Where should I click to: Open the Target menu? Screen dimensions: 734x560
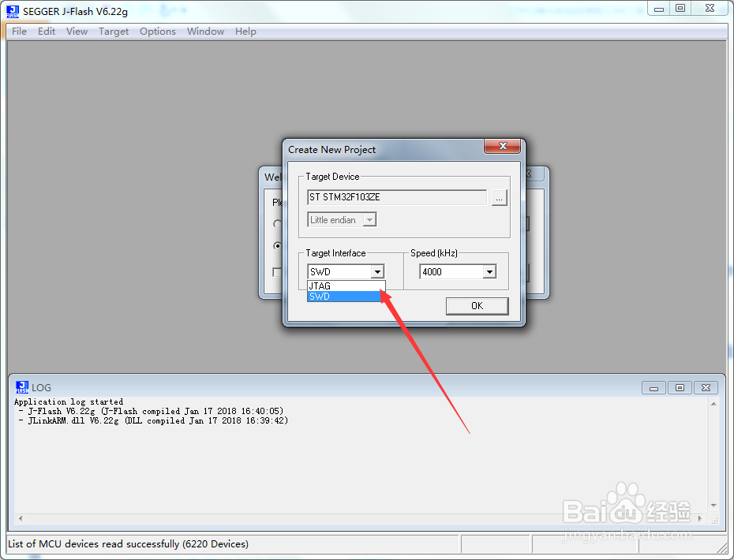[114, 32]
